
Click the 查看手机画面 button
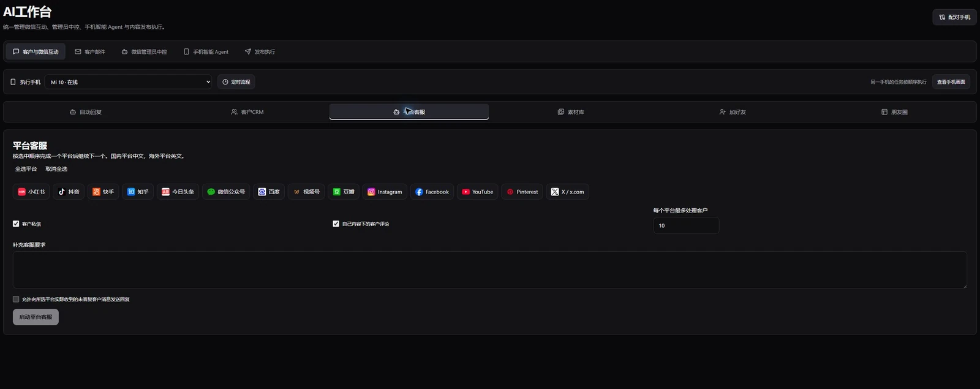(951, 82)
